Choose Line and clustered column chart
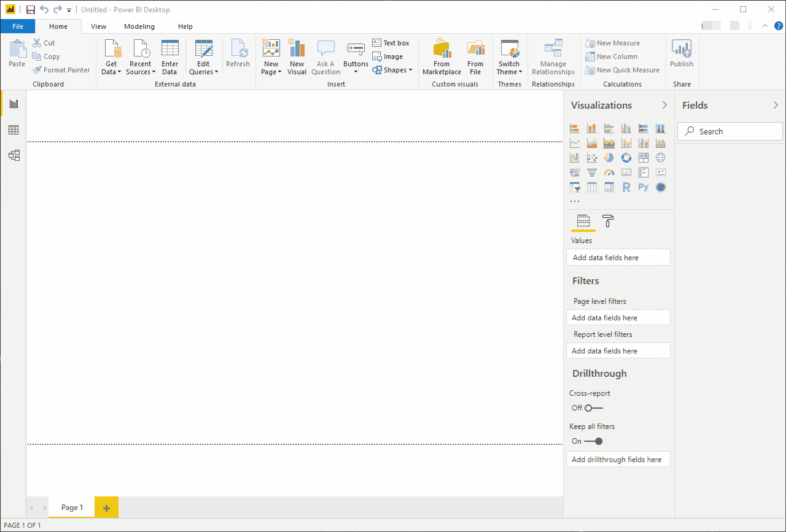 click(x=644, y=143)
